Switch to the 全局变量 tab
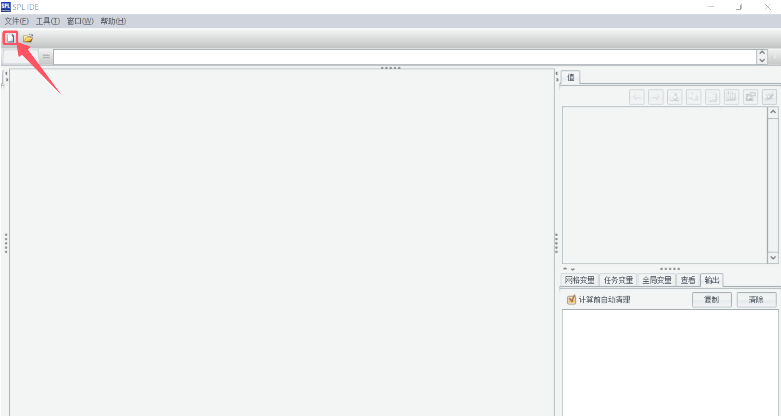Viewport: 781px width, 416px height. [x=656, y=280]
